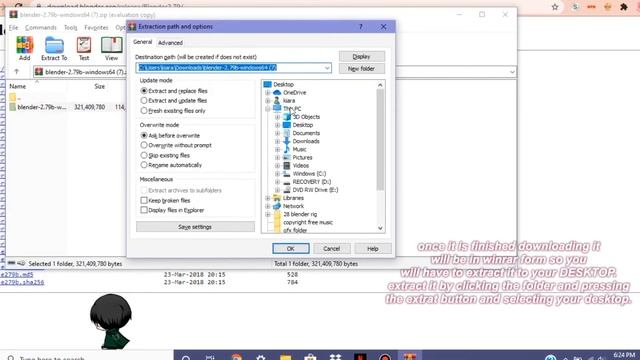Open the File menu in WinRAR
640x360 pixels.
pyautogui.click(x=13, y=27)
